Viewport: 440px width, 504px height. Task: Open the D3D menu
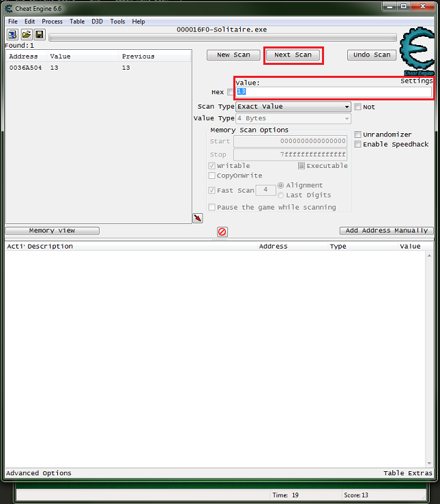(97, 21)
